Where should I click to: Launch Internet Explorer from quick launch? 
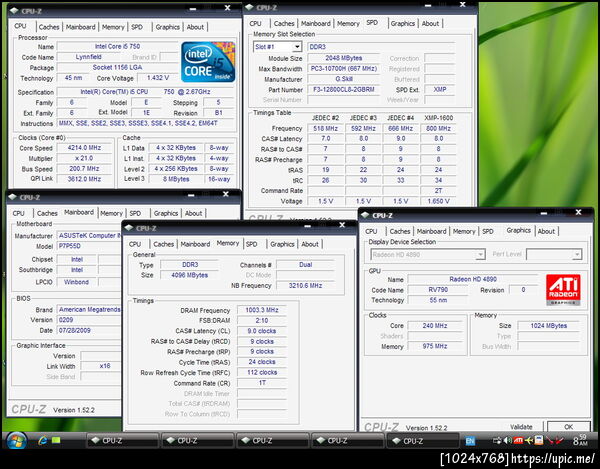(x=42, y=440)
